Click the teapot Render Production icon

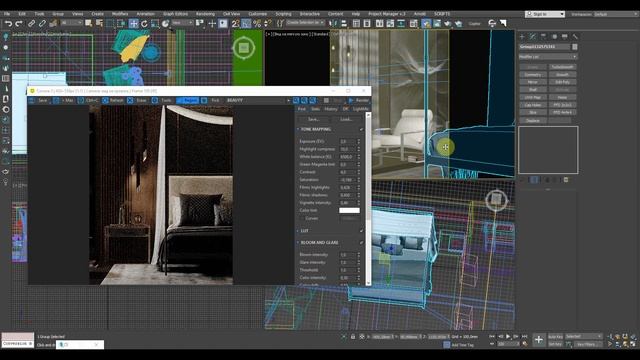[x=447, y=24]
